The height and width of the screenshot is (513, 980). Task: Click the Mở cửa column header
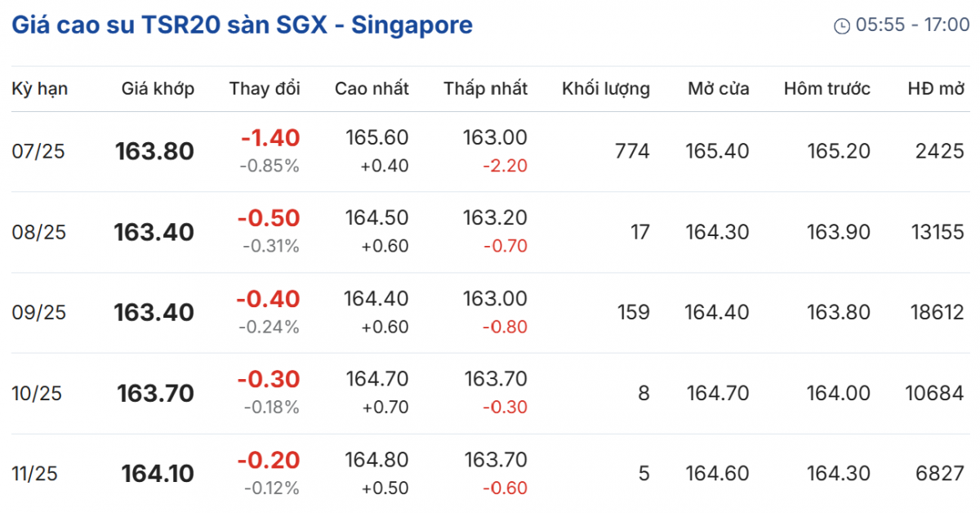coord(719,89)
